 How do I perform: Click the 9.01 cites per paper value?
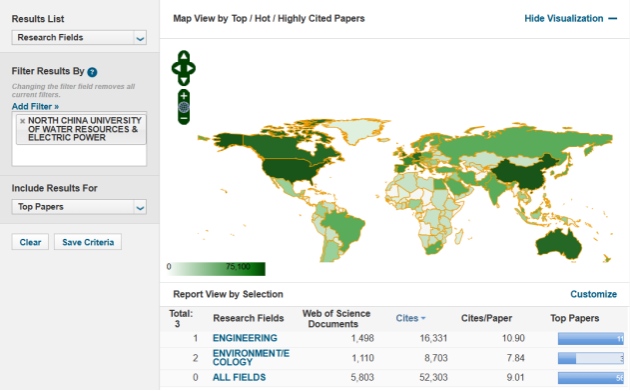point(515,378)
